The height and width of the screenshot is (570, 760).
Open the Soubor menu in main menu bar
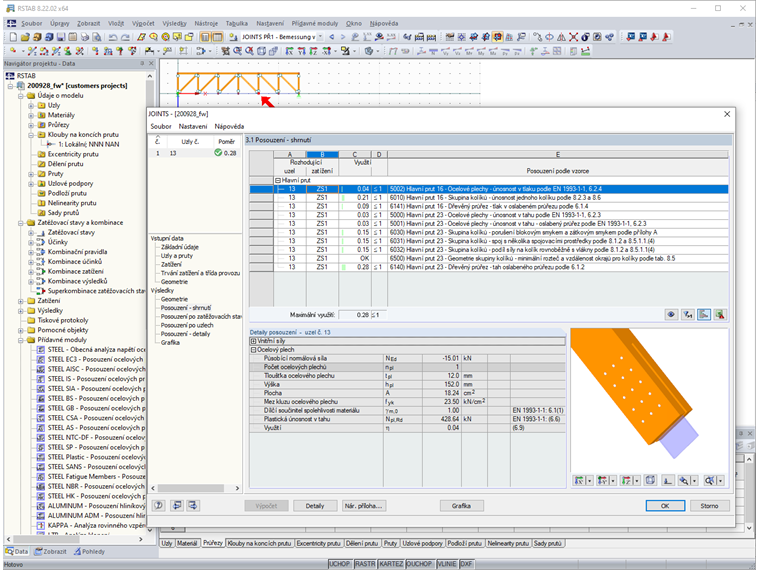coord(32,23)
